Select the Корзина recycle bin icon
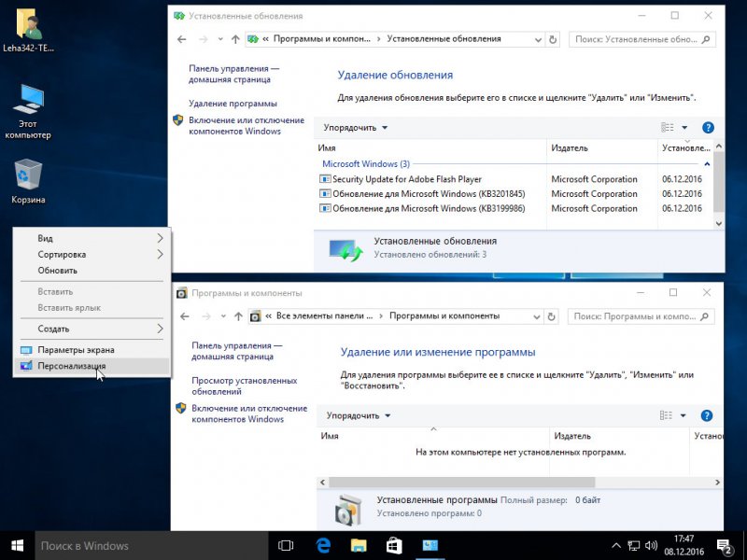This screenshot has width=747, height=560. tap(28, 181)
